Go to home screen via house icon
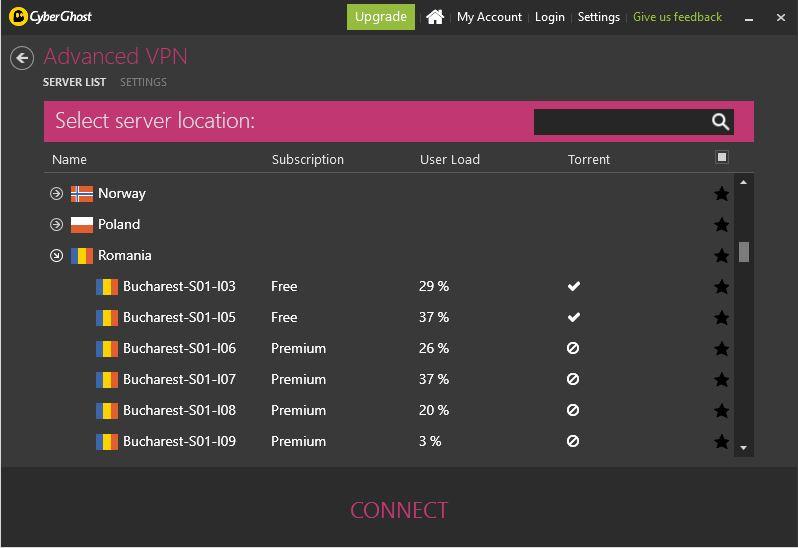Screen dimensions: 798x548 (435, 17)
